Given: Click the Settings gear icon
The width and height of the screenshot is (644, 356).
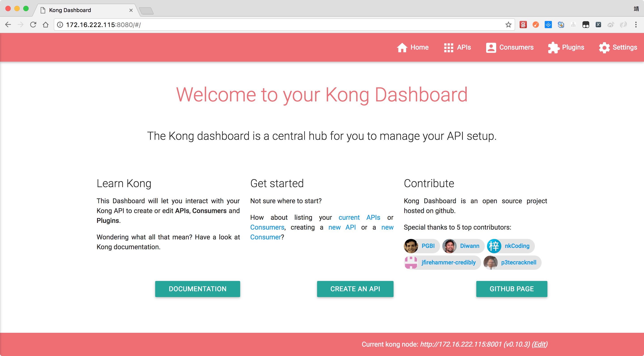Looking at the screenshot, I should pyautogui.click(x=604, y=47).
